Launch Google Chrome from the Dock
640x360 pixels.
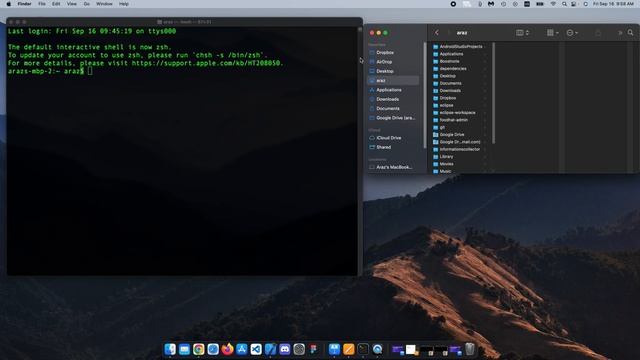click(x=199, y=349)
